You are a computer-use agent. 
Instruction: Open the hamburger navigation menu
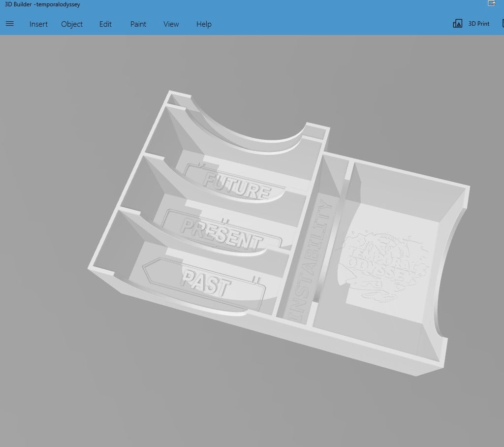[10, 24]
